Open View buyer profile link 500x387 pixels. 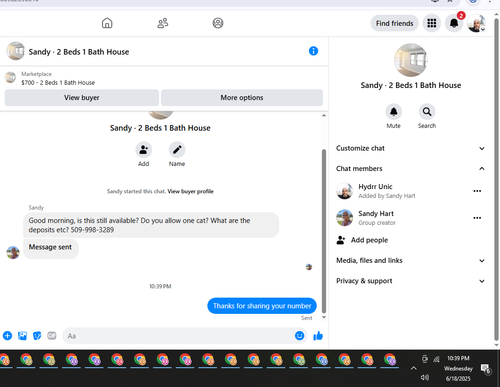click(x=190, y=191)
